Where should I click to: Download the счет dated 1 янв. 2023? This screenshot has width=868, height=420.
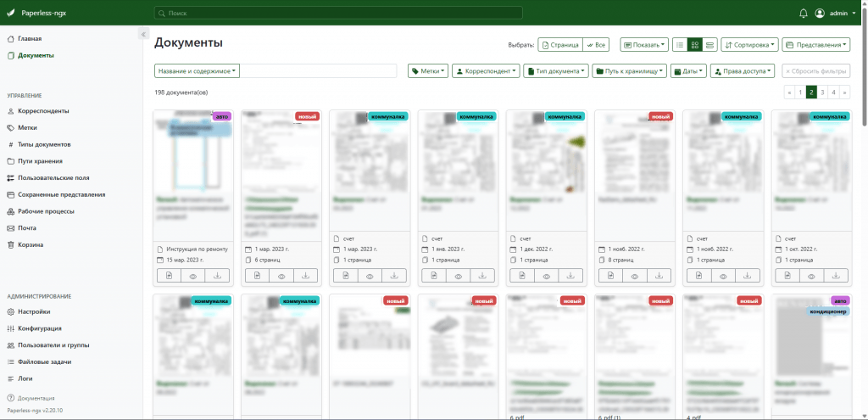(x=482, y=276)
